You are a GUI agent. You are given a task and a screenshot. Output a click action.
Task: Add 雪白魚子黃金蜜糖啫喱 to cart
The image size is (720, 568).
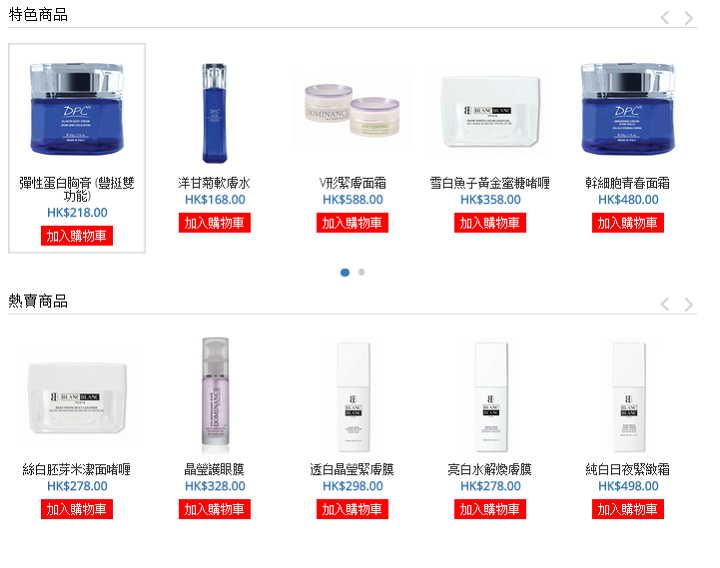coord(490,223)
